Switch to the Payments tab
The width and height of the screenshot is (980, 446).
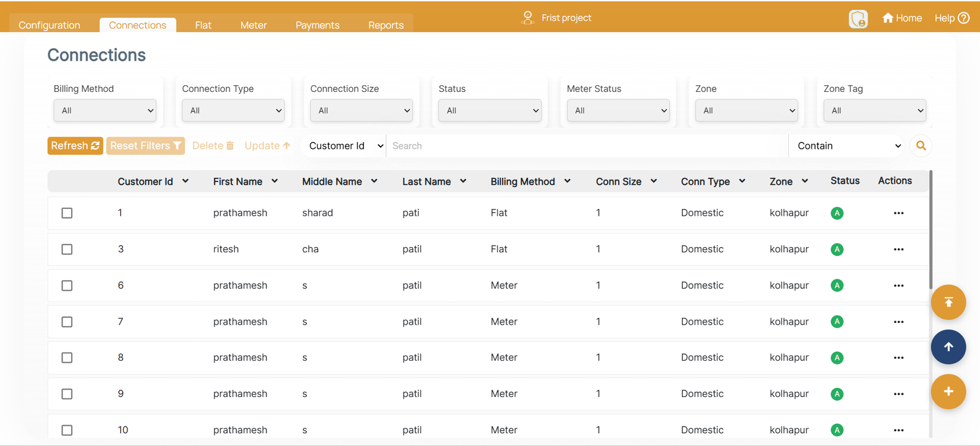pyautogui.click(x=317, y=25)
